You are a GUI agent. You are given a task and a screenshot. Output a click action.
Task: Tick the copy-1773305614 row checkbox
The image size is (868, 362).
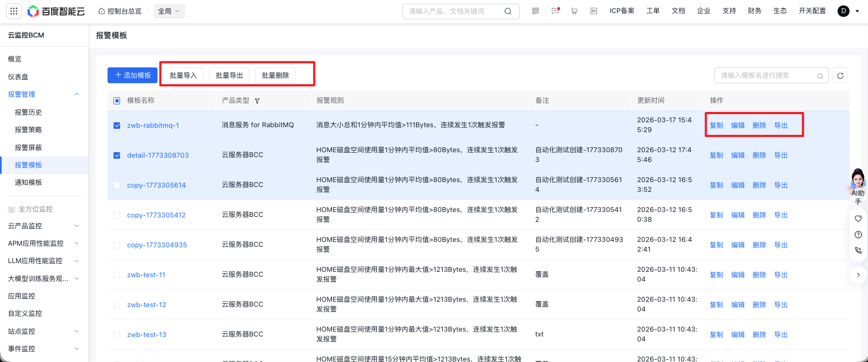117,185
